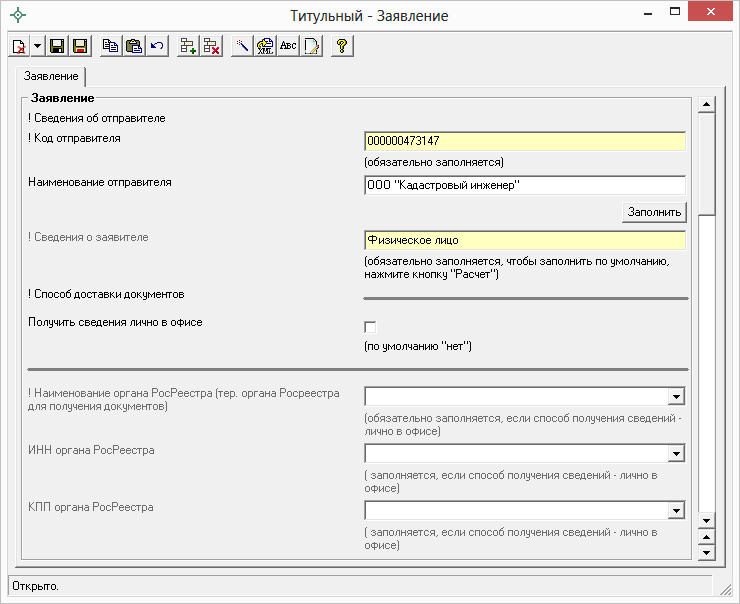Maximize the Титульный - Заявление window

tap(675, 11)
